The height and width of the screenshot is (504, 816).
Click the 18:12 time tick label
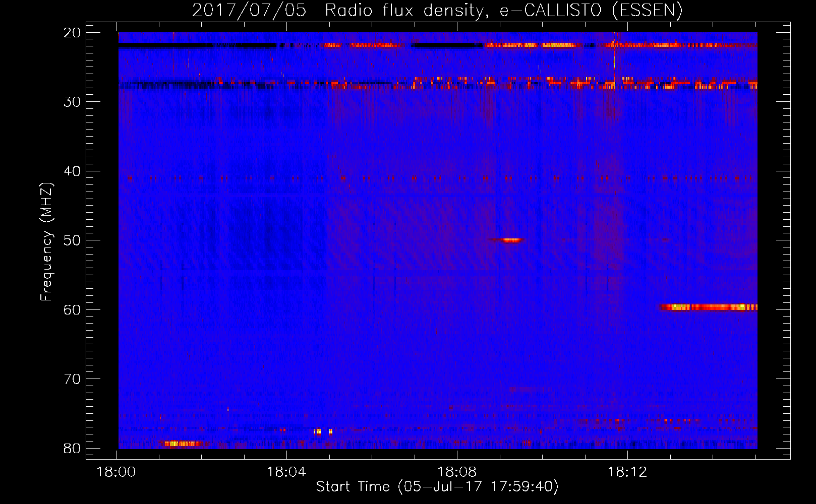(x=627, y=472)
